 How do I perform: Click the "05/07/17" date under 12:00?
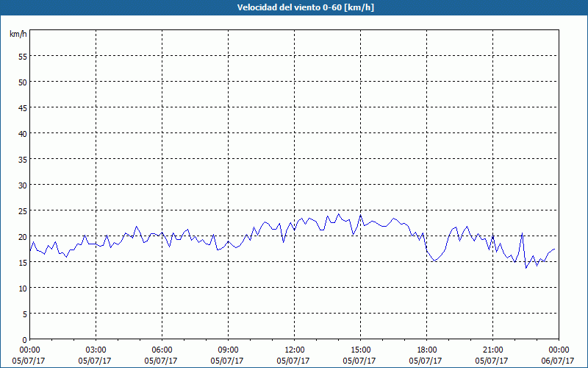(x=293, y=361)
